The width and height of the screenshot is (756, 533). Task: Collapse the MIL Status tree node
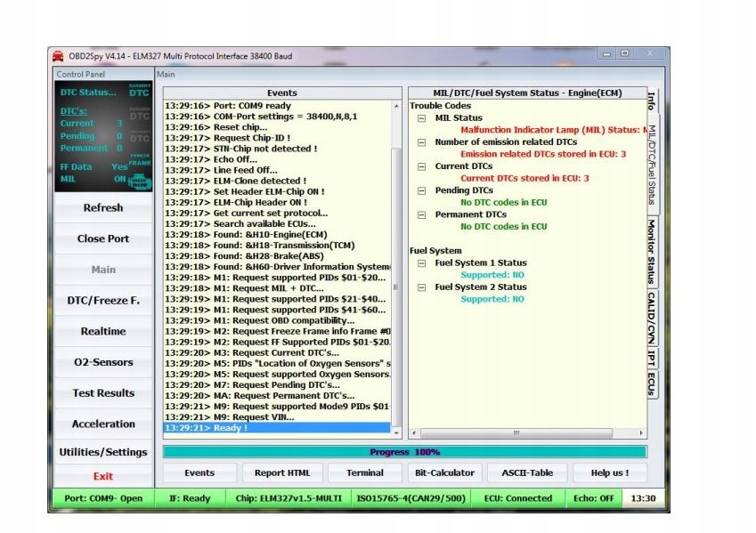click(421, 118)
